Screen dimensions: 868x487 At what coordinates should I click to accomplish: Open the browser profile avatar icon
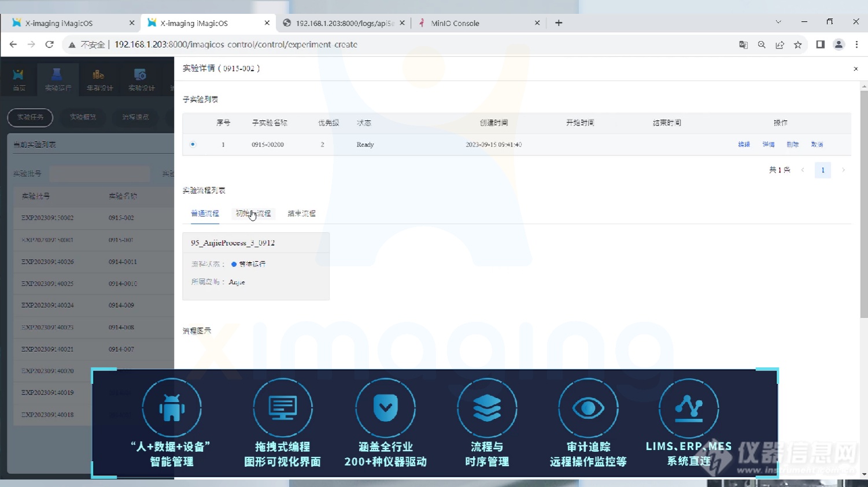839,44
